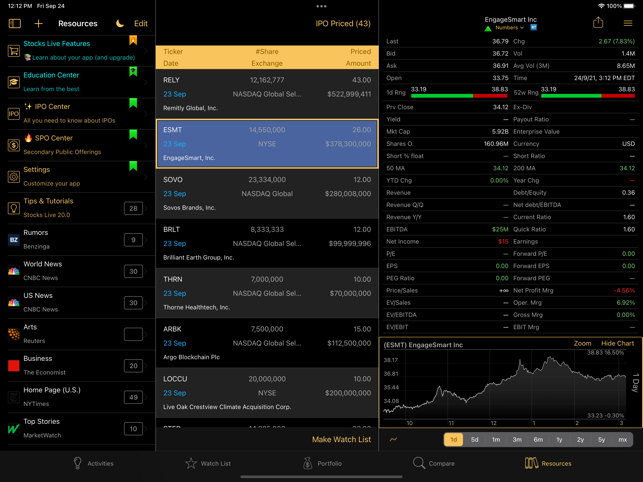Screen dimensions: 643x482
Task: Change chart style line icon
Action: (x=393, y=439)
